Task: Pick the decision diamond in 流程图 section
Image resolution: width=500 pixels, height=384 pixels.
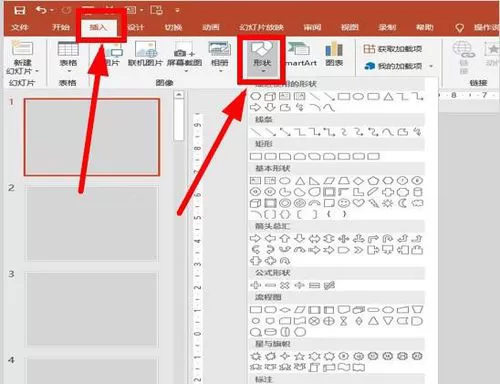Action: (x=285, y=310)
